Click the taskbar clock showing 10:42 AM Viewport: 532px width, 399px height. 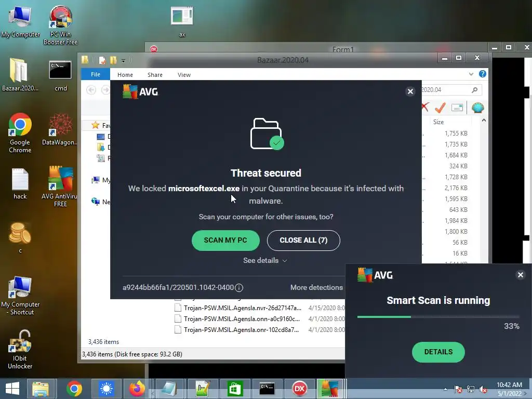click(509, 389)
